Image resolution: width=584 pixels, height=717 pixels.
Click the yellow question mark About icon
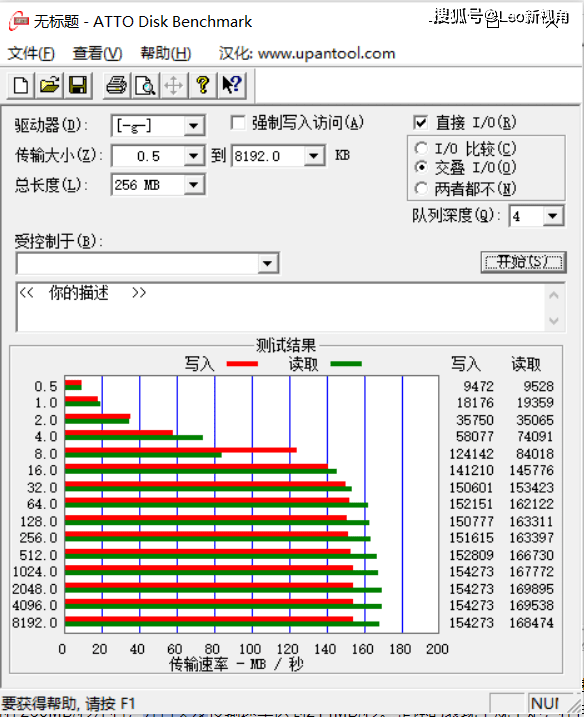pos(203,86)
